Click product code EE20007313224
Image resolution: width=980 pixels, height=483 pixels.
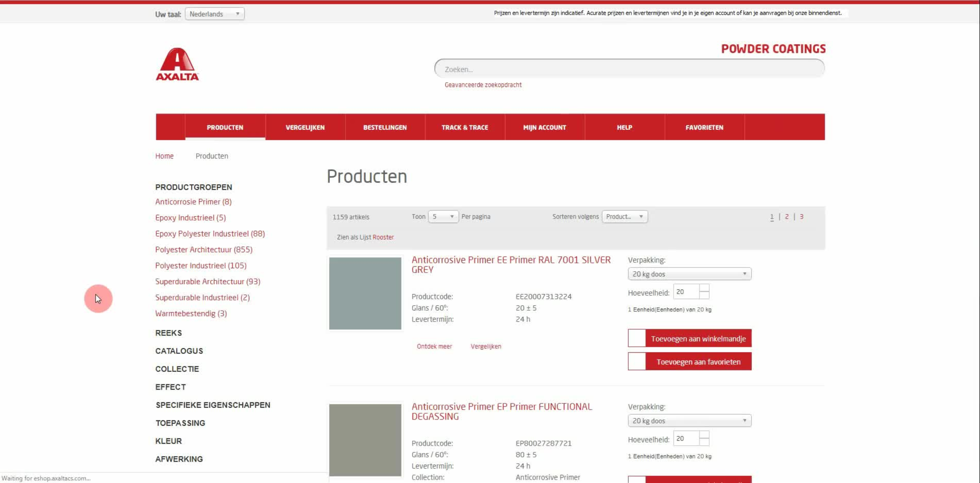click(544, 297)
